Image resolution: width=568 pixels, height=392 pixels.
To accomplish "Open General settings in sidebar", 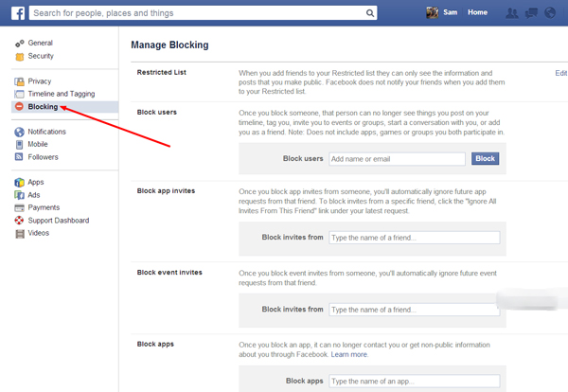I will point(40,44).
